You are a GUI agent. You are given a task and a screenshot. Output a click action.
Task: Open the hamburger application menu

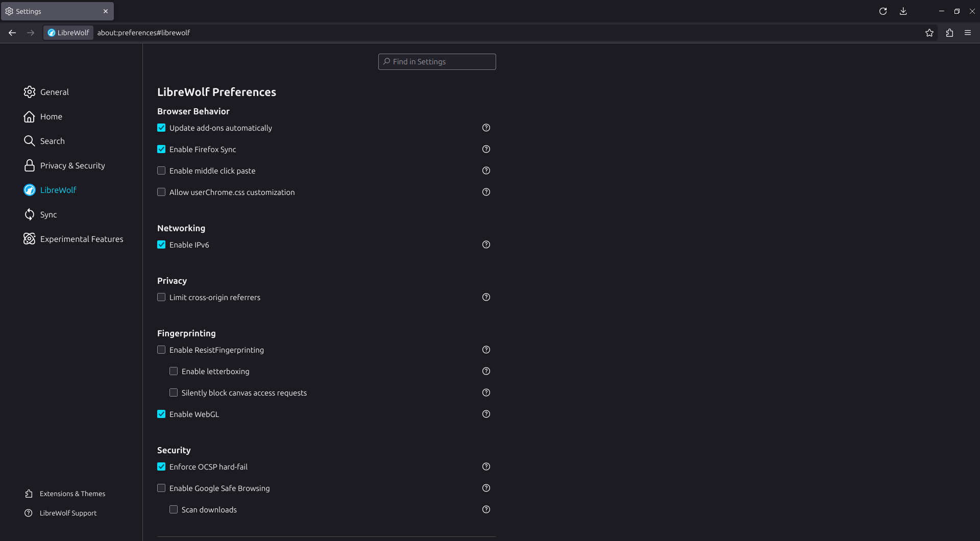968,33
